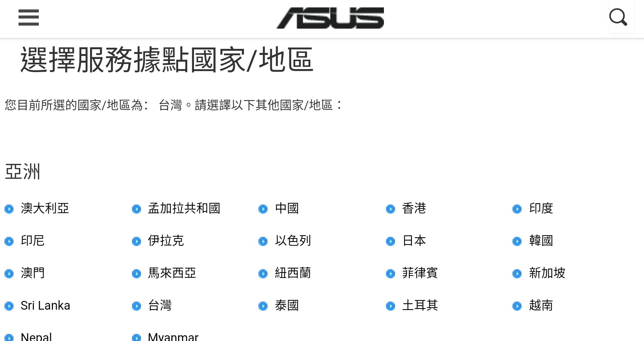The image size is (644, 341).
Task: Click the blue arrow bullet beside 印度
Action: click(517, 209)
